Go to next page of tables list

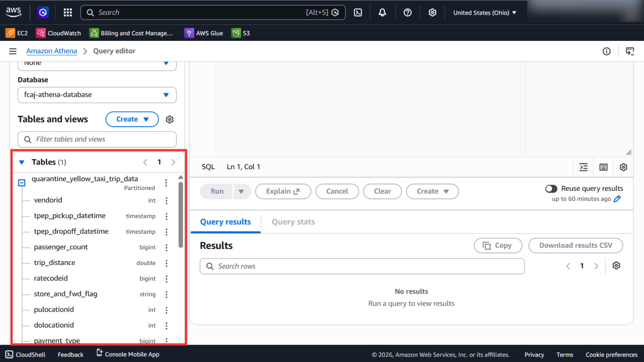coord(173,162)
